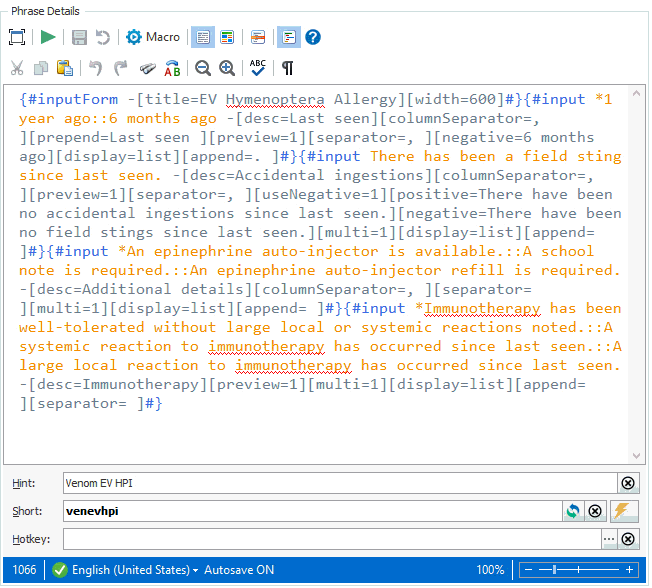This screenshot has width=652, height=588.
Task: Clear the Hotkey field with X button
Action: [629, 540]
